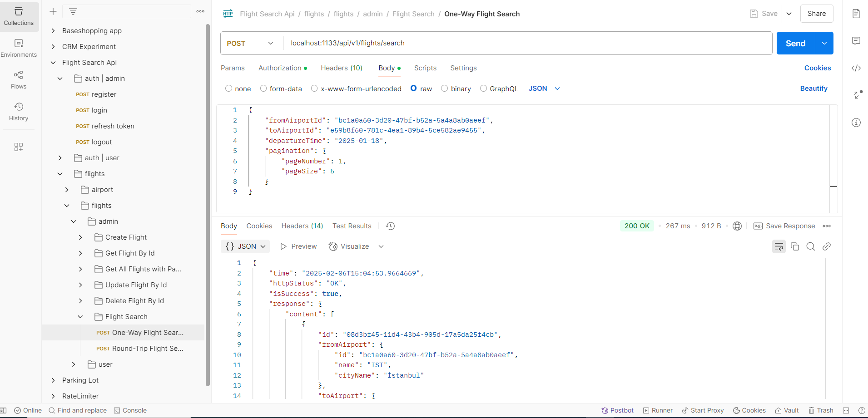Open the Send button dropdown arrow
Screen dimensions: 868x418
824,43
